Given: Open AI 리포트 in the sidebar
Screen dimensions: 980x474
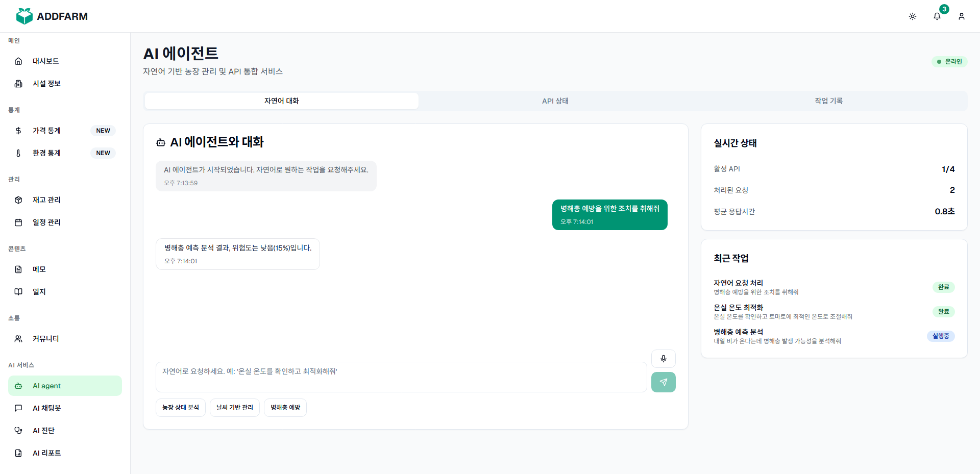Looking at the screenshot, I should tap(47, 453).
